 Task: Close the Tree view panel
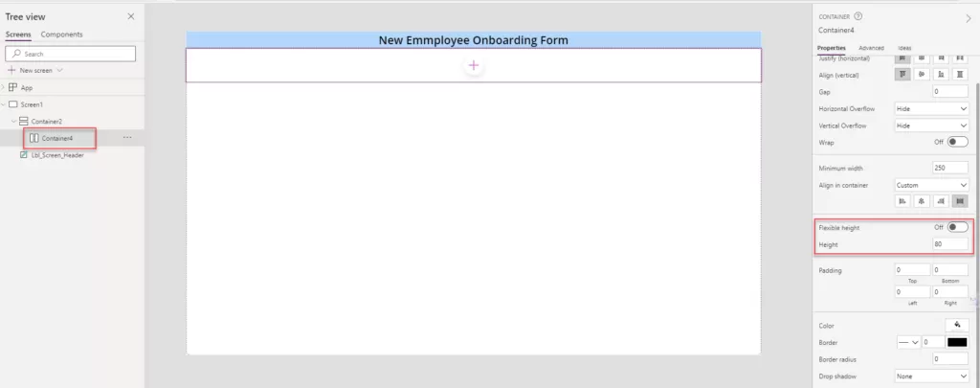(x=131, y=17)
